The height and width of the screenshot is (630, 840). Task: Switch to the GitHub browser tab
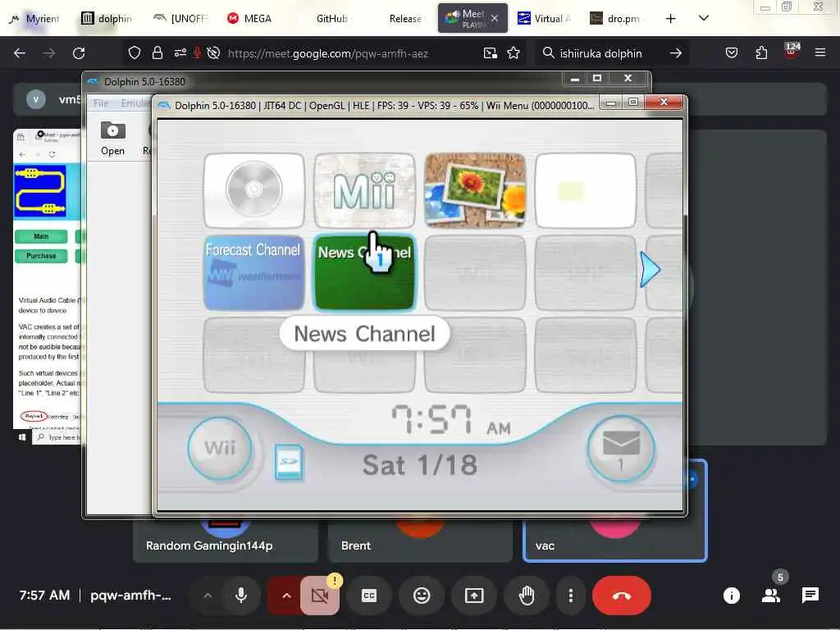331,19
